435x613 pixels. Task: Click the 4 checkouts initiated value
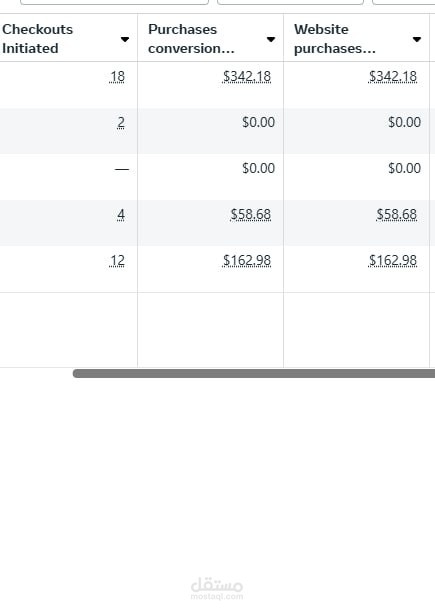pyautogui.click(x=121, y=215)
